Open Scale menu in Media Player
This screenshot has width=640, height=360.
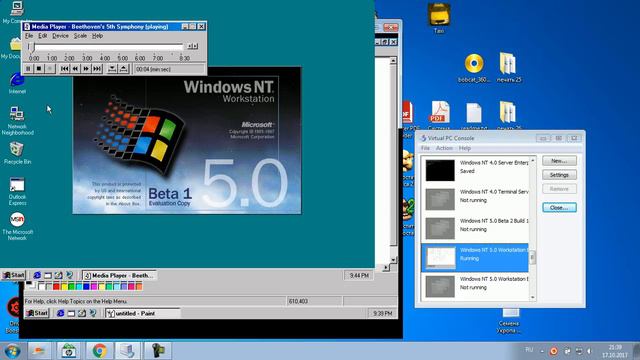[80, 36]
